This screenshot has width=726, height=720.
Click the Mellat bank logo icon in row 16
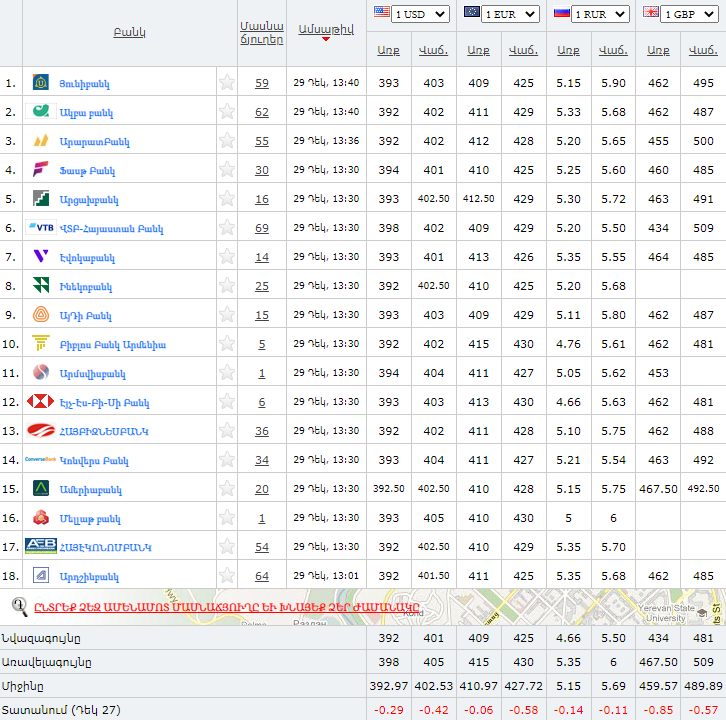(41, 517)
